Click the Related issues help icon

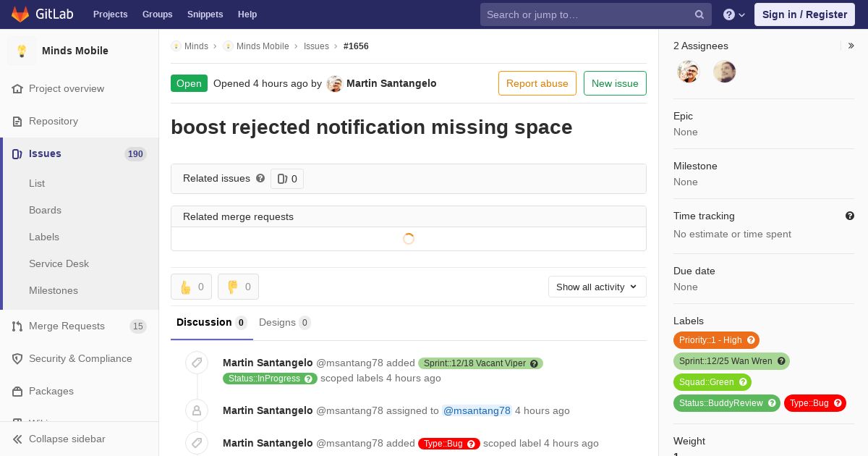(260, 178)
